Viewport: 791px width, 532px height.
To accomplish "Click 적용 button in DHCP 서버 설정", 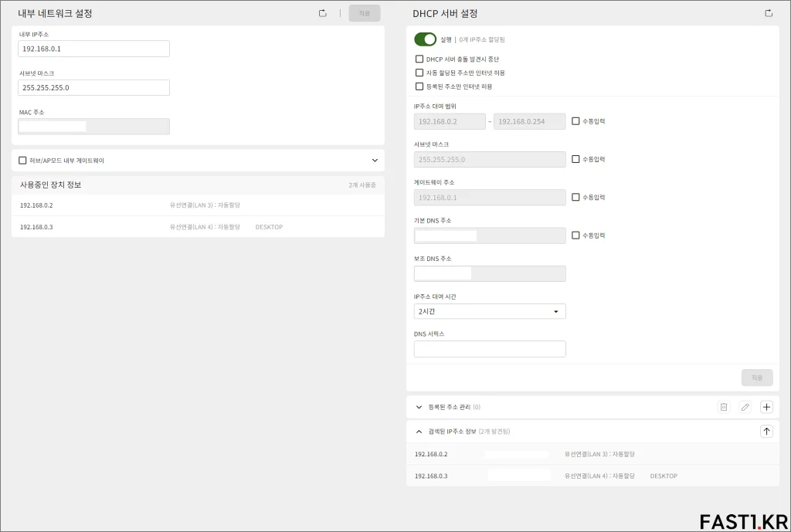I will coord(757,378).
